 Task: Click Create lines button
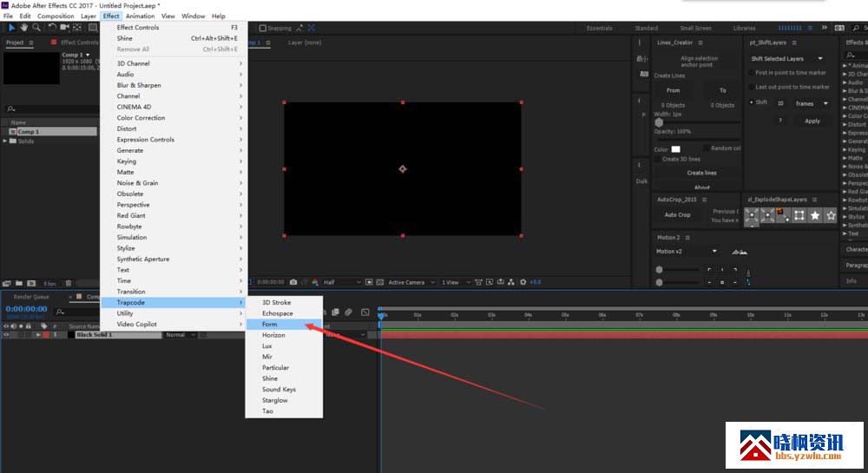(x=701, y=173)
